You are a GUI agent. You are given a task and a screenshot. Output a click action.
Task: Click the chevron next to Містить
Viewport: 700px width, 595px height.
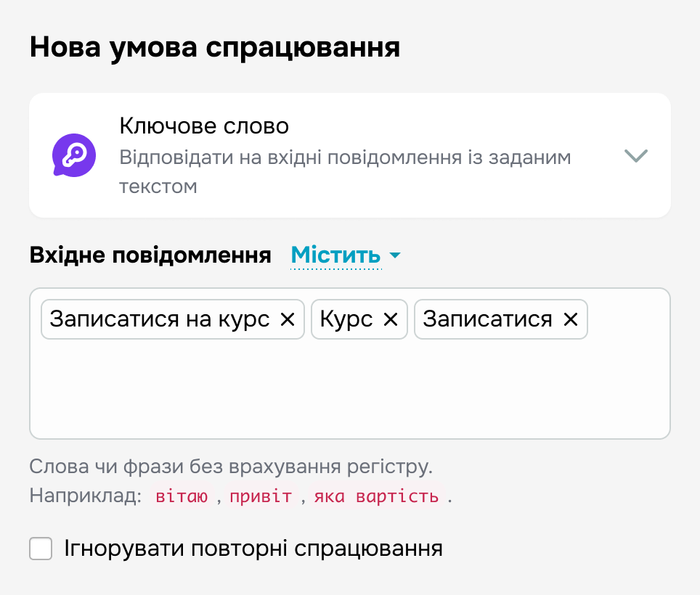pyautogui.click(x=396, y=255)
